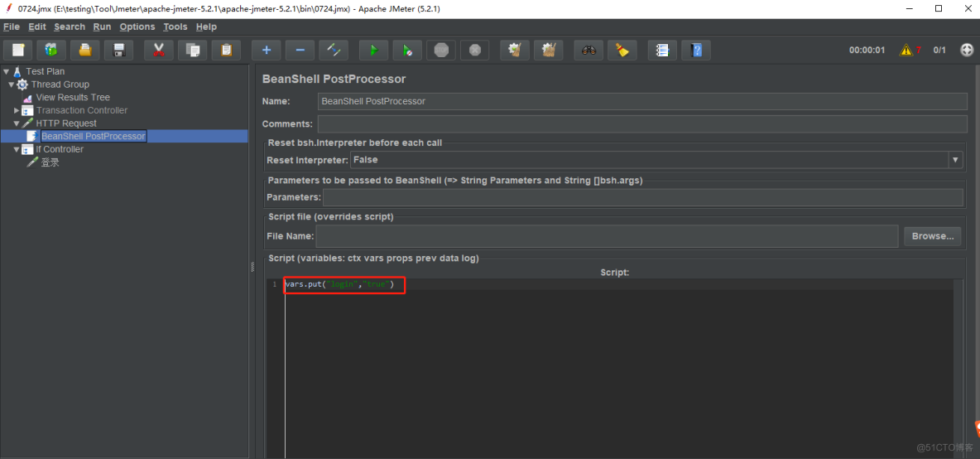Screen dimensions: 980x459
Task: Collapse the HTTP Request tree node
Action: click(17, 123)
